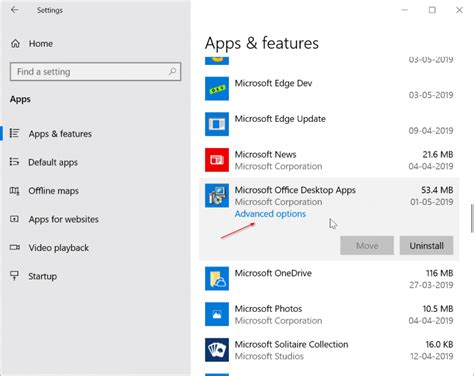The image size is (474, 376).
Task: Select the Microsoft OneDrive entry
Action: 329,279
